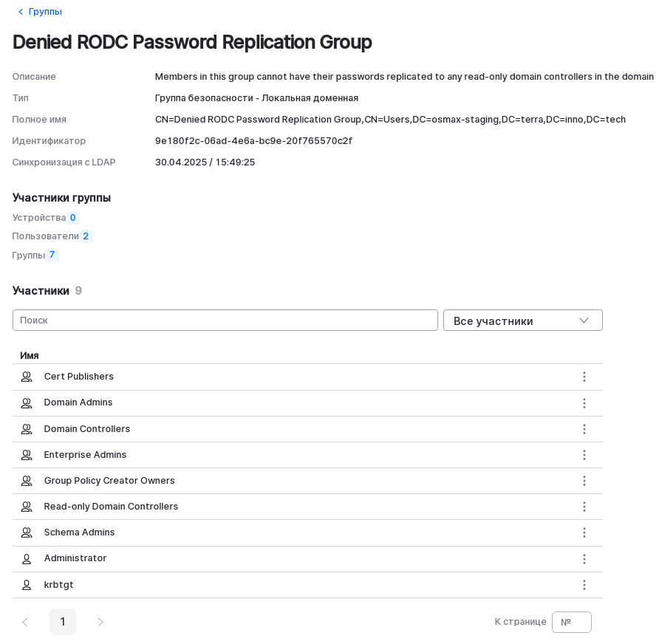Go to previous page arrow
The width and height of the screenshot is (659, 644).
25,623
